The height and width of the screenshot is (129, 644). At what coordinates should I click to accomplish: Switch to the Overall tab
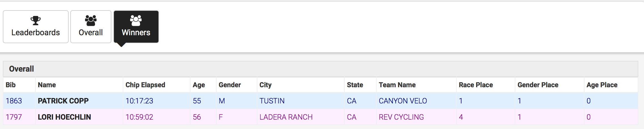pos(91,27)
